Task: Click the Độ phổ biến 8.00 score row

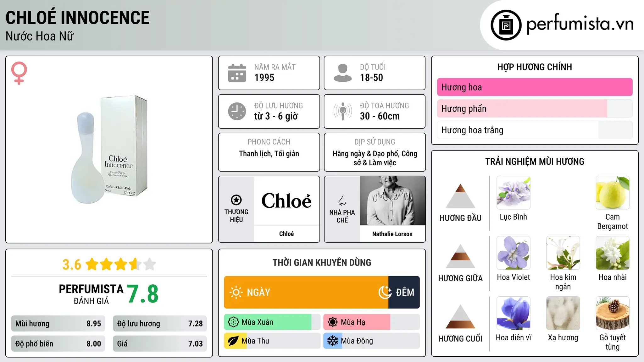Action: [58, 343]
